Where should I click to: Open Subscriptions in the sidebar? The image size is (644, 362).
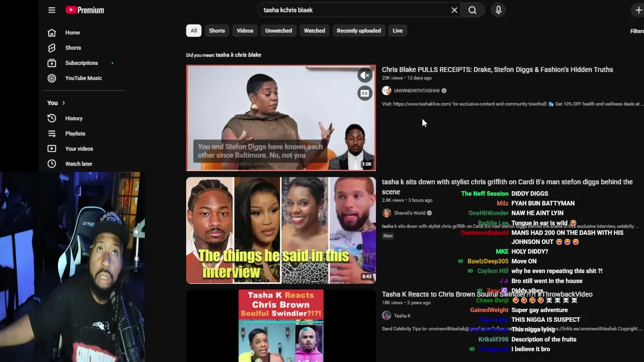point(80,63)
